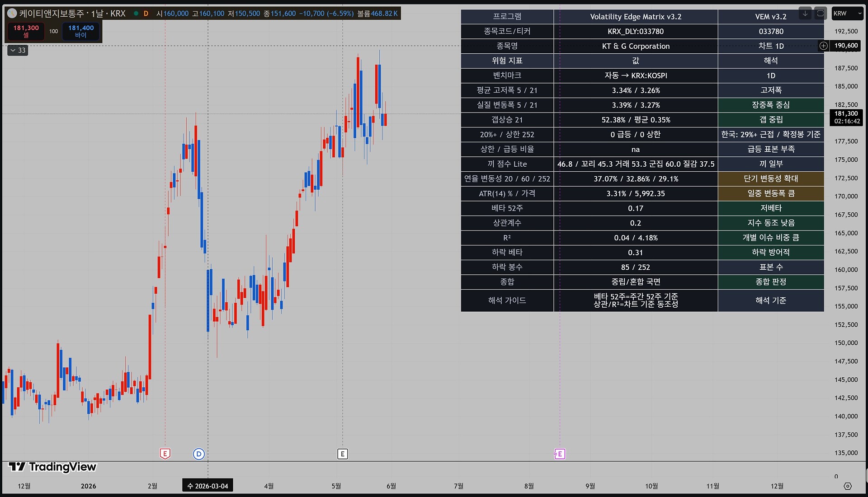The width and height of the screenshot is (868, 497).
Task: Click the 베타 52주 row label
Action: (x=507, y=208)
